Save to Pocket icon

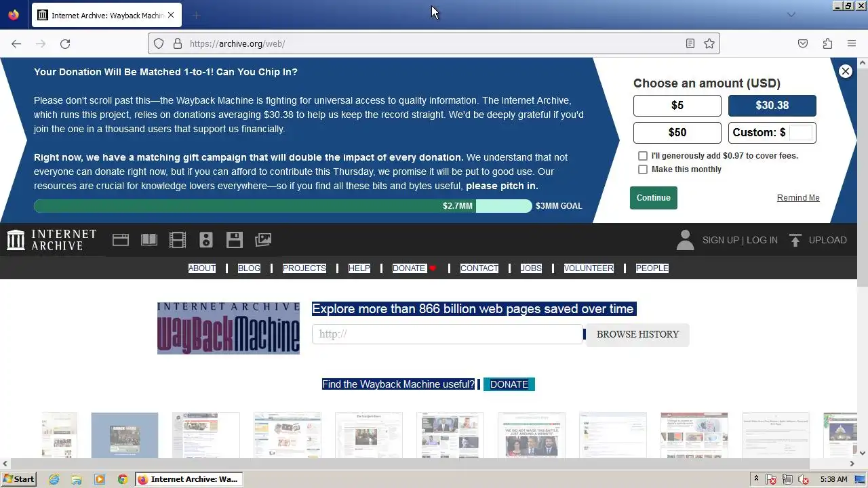[803, 43]
